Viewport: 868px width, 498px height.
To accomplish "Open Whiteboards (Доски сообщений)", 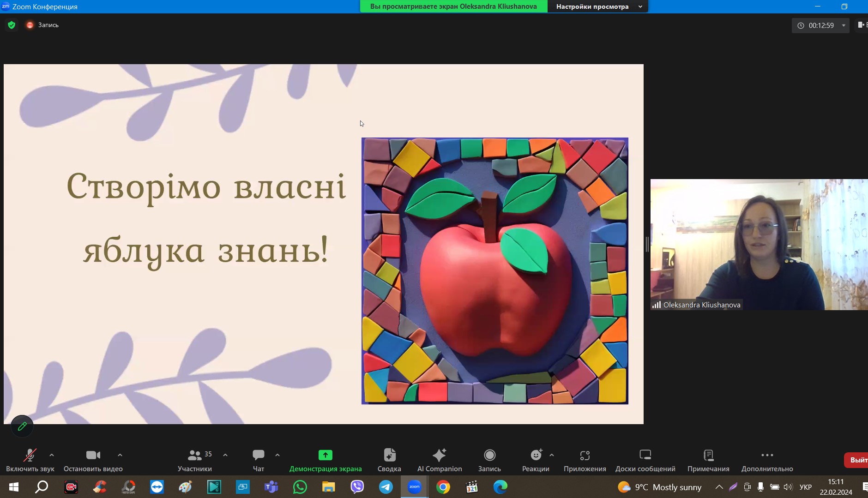I will (x=645, y=456).
